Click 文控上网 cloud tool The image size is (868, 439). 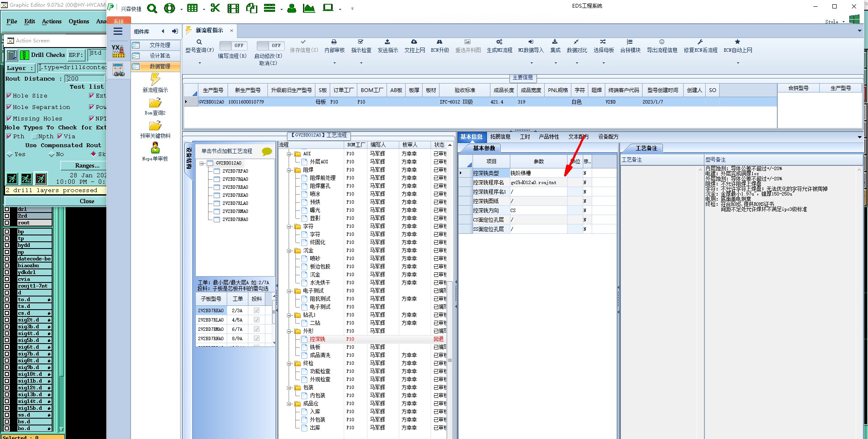[x=415, y=46]
